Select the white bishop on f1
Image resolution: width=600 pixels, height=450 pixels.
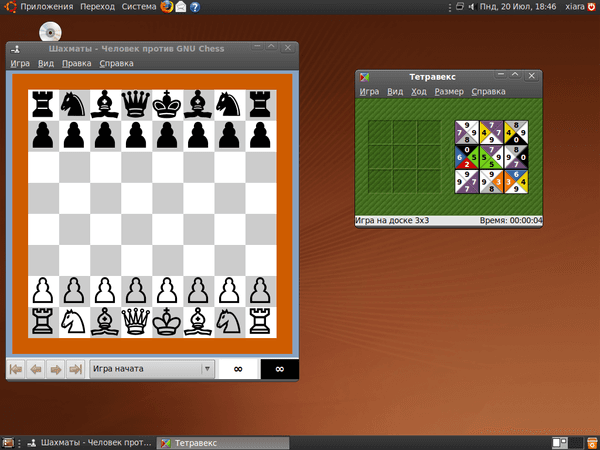pos(198,322)
